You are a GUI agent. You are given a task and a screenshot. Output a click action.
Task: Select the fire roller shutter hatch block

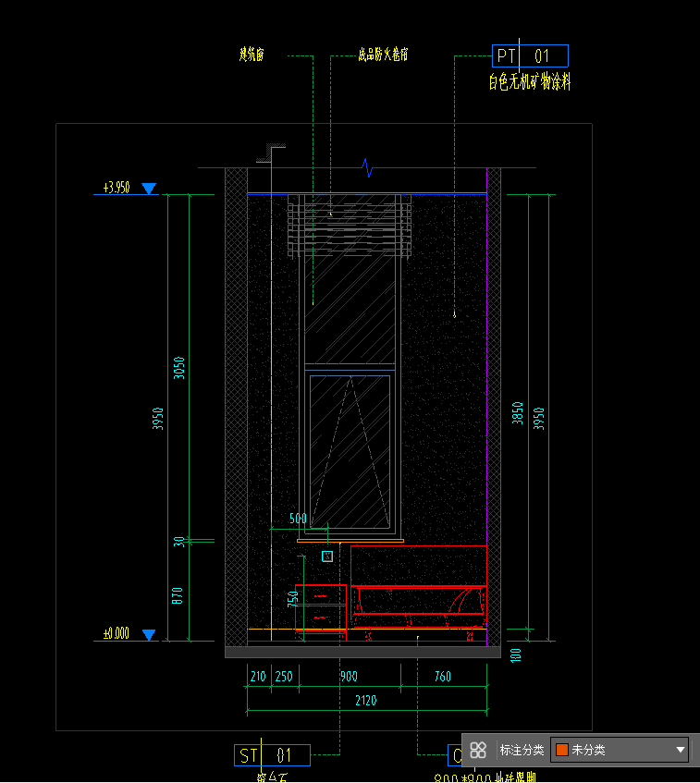(x=350, y=226)
